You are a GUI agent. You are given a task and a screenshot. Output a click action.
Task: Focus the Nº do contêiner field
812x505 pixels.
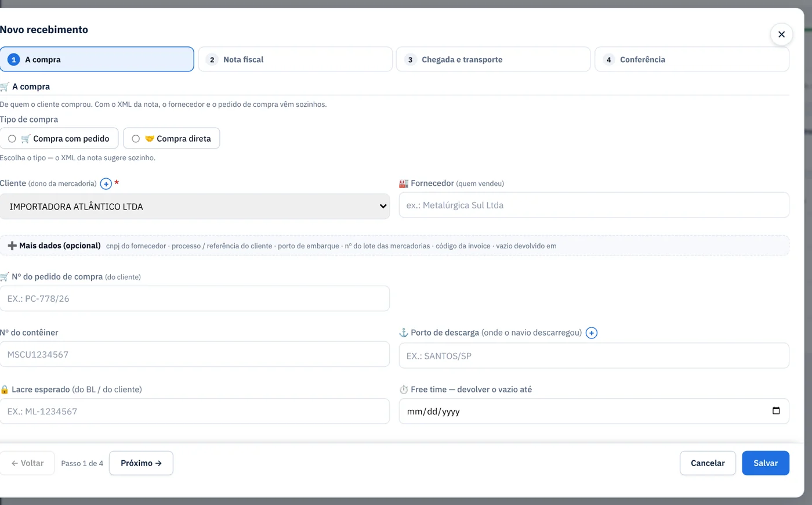pyautogui.click(x=195, y=354)
